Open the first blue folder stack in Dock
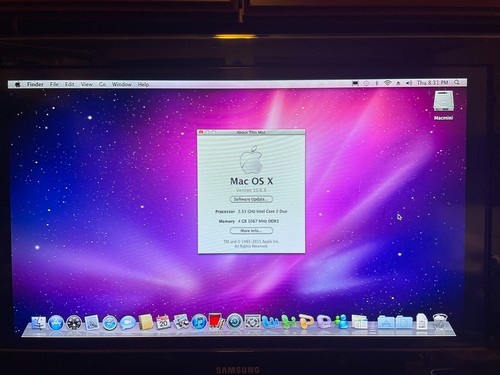Viewport: 500px width, 375px height. click(x=386, y=322)
